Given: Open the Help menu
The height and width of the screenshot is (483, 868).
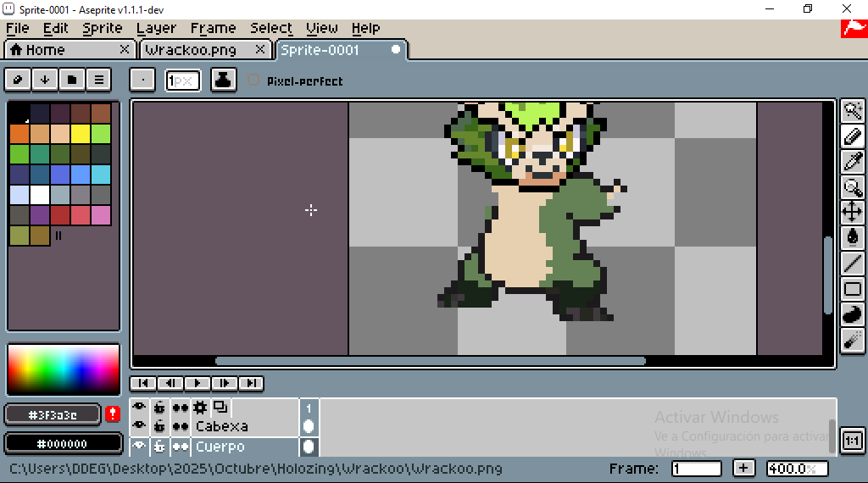Looking at the screenshot, I should pos(365,28).
